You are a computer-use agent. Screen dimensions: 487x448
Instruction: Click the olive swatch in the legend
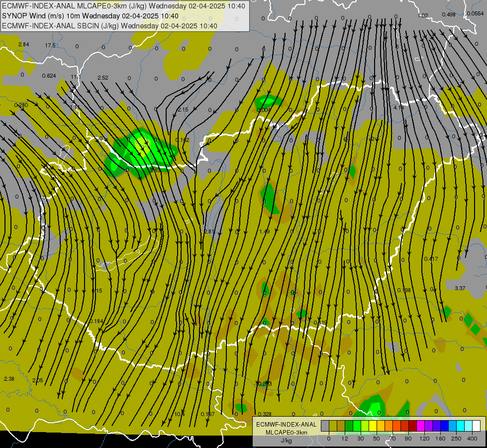(x=333, y=426)
